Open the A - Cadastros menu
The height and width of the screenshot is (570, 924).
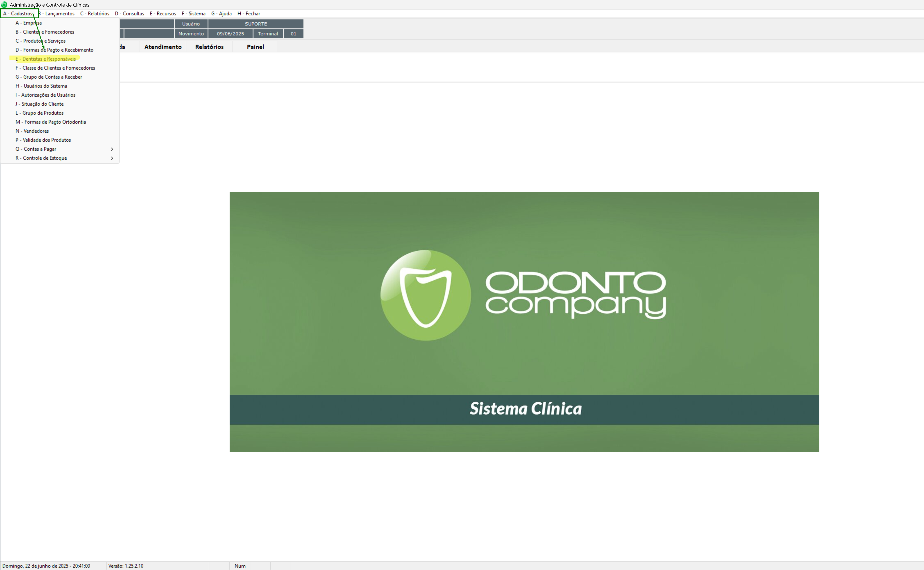click(18, 14)
